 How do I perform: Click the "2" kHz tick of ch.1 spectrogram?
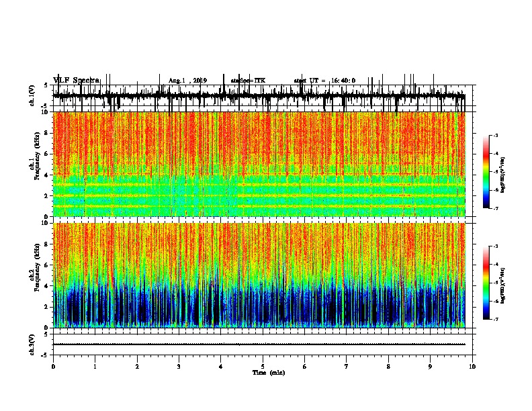tap(47, 195)
